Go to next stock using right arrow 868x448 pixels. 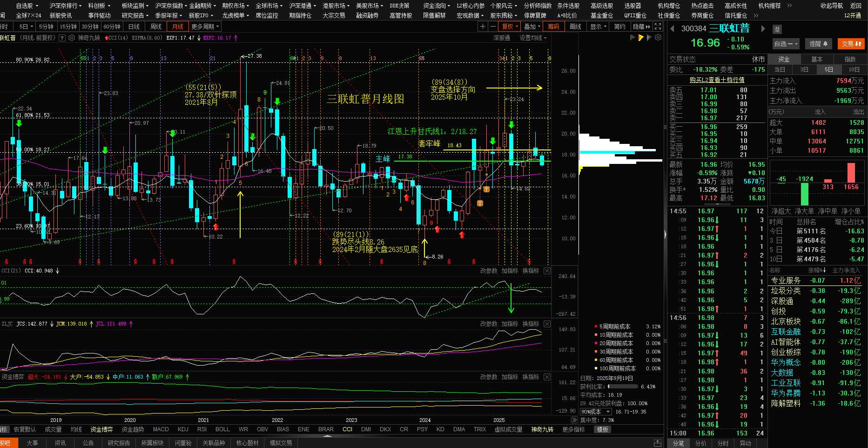[x=763, y=28]
